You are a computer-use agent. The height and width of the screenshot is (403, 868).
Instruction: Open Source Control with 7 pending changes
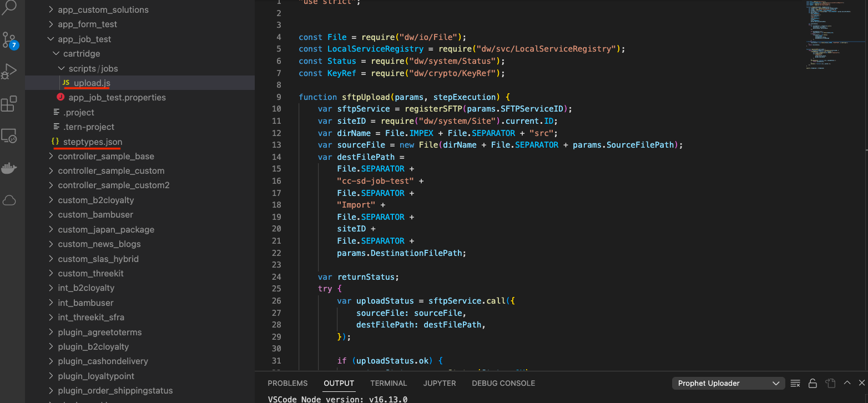coord(9,40)
